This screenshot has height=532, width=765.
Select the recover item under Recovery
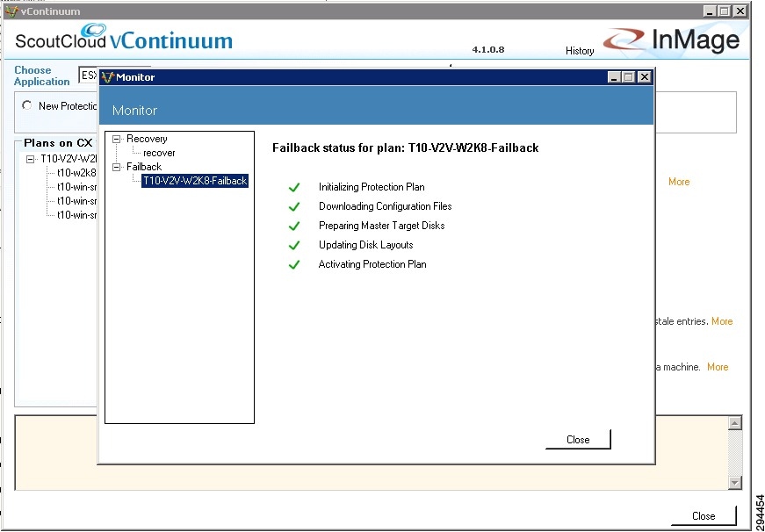click(x=159, y=153)
